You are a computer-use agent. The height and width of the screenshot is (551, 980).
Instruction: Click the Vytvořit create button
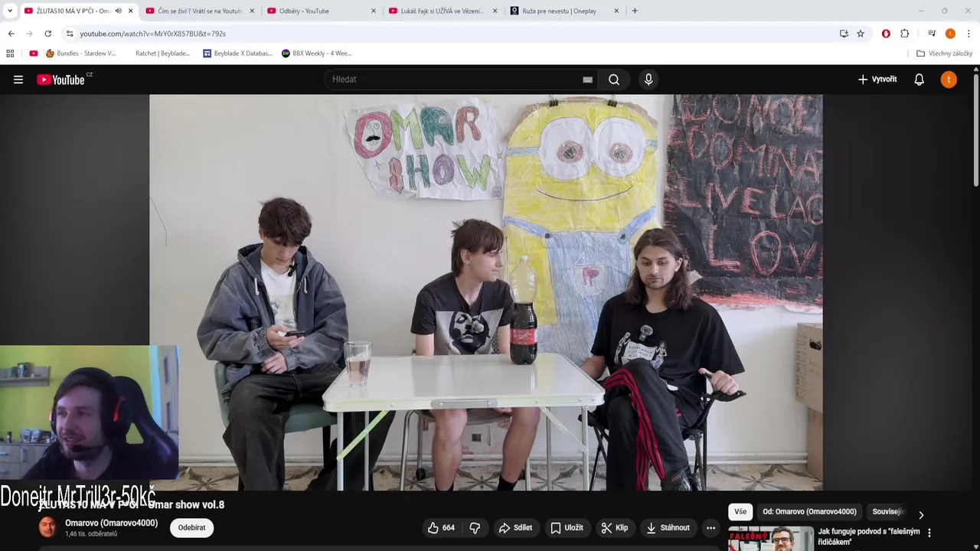point(877,80)
